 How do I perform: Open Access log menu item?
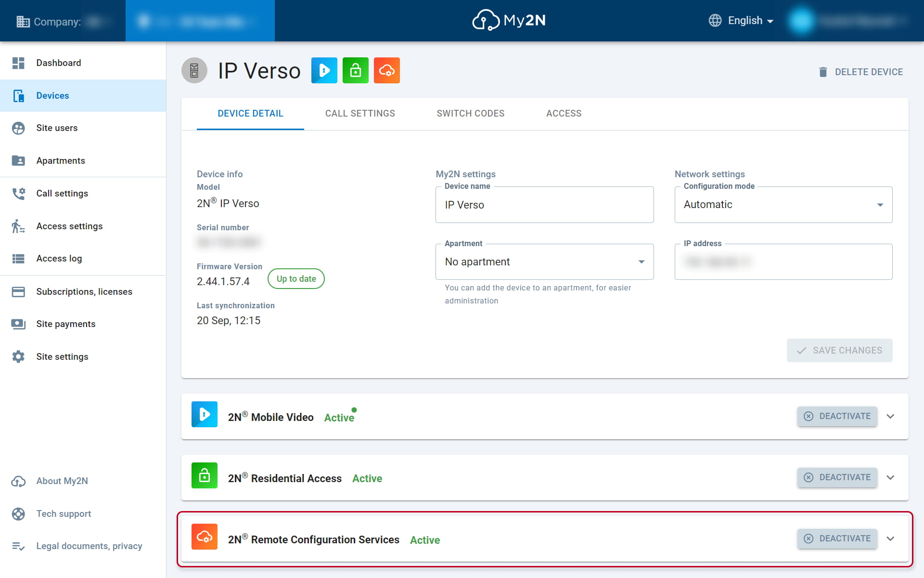point(83,259)
